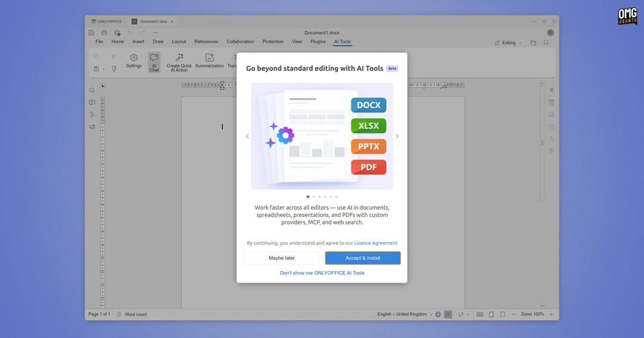The width and height of the screenshot is (644, 338).
Task: Switch to the References tab
Action: coord(206,42)
